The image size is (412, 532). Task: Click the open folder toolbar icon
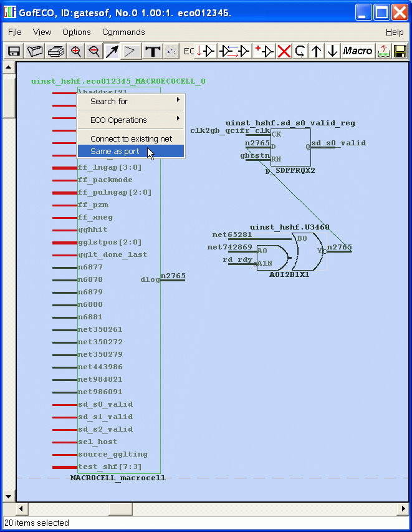coord(35,51)
